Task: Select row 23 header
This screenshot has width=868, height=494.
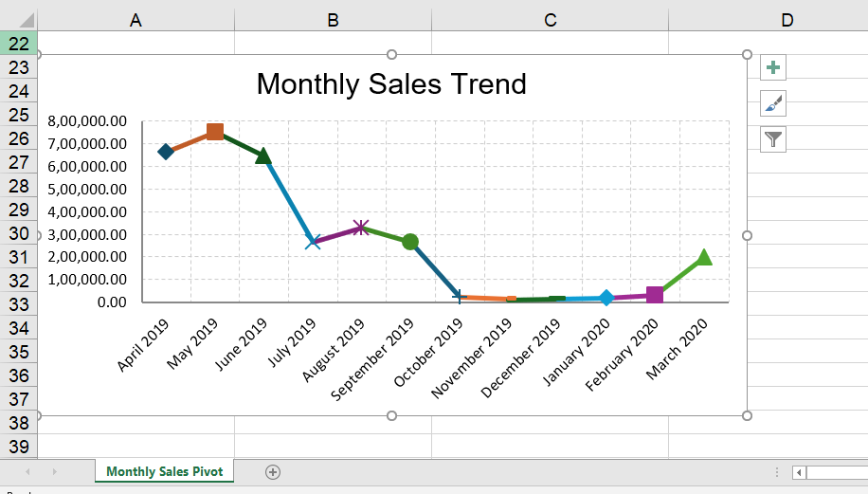Action: pos(18,67)
